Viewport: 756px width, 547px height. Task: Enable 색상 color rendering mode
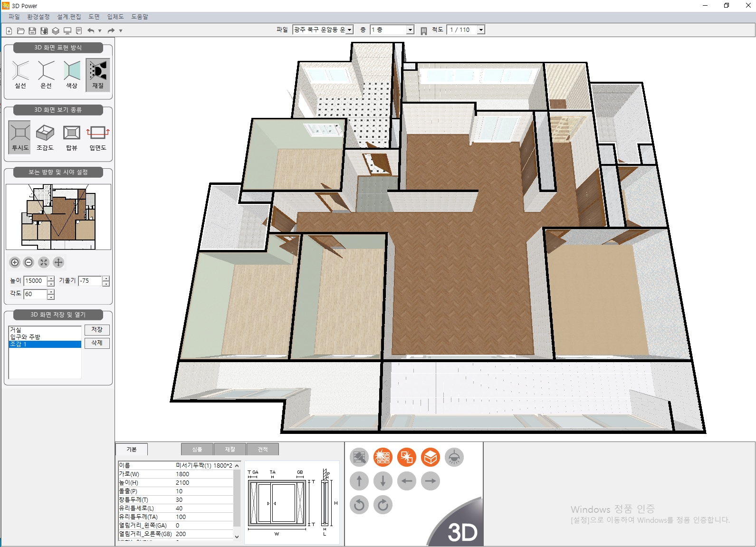click(72, 71)
